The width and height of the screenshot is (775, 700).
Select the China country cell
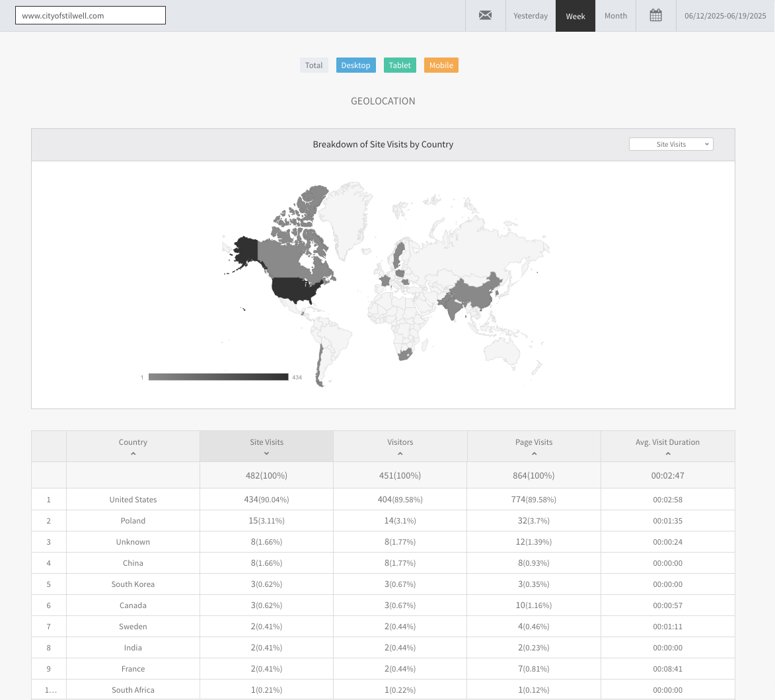133,563
